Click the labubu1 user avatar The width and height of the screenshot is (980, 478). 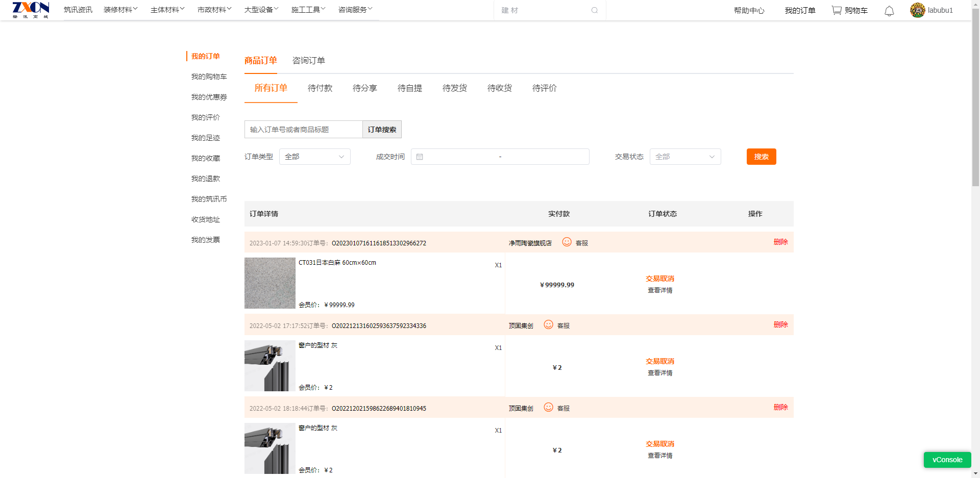[x=917, y=10]
